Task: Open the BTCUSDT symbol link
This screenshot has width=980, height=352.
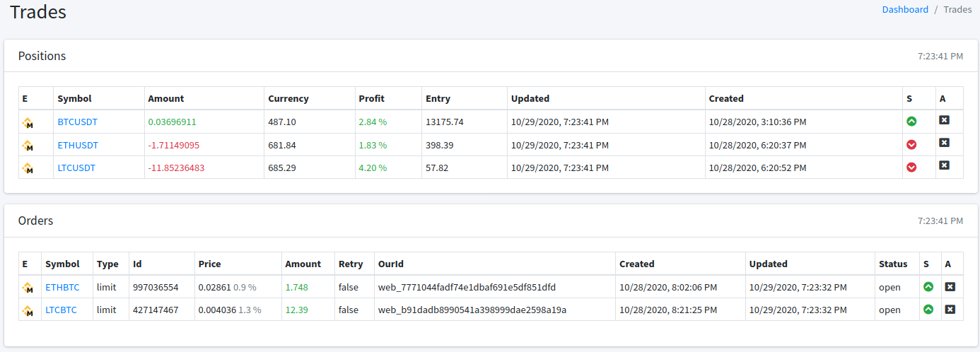Action: pos(78,122)
